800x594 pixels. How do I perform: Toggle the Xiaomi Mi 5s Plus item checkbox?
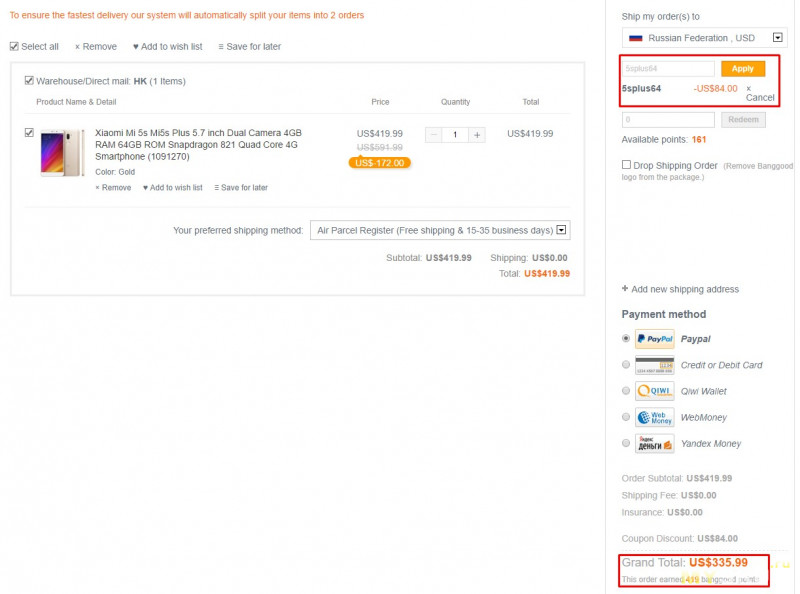29,133
